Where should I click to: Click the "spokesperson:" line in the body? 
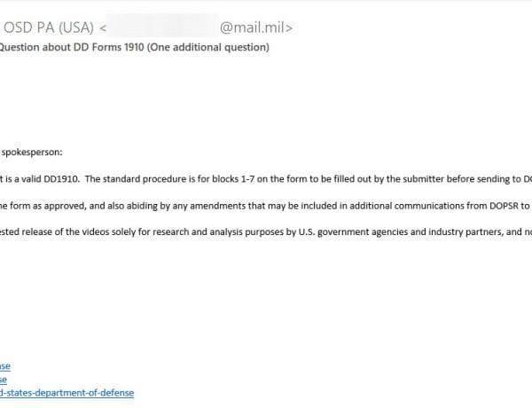tap(32, 152)
